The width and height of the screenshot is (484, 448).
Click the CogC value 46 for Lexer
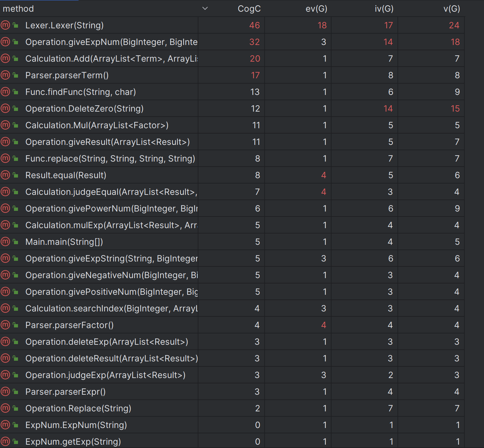[x=255, y=25]
